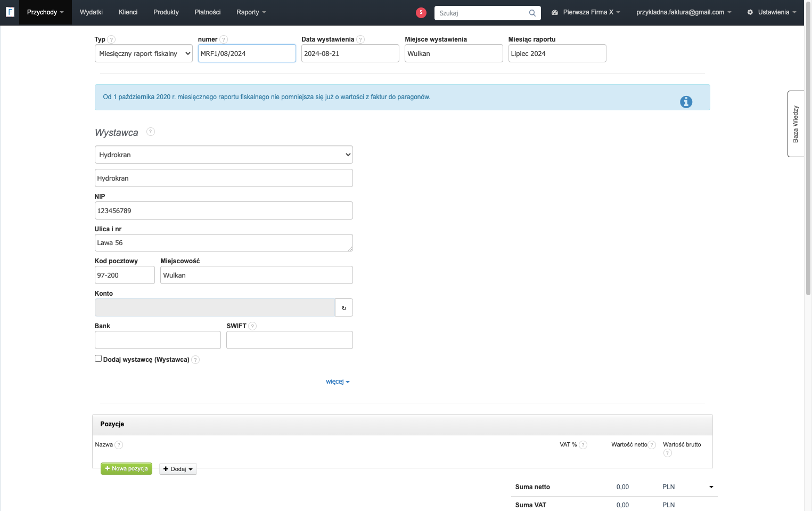Click the green Nowa pozycja button
Image resolution: width=812 pixels, height=511 pixels.
[126, 468]
